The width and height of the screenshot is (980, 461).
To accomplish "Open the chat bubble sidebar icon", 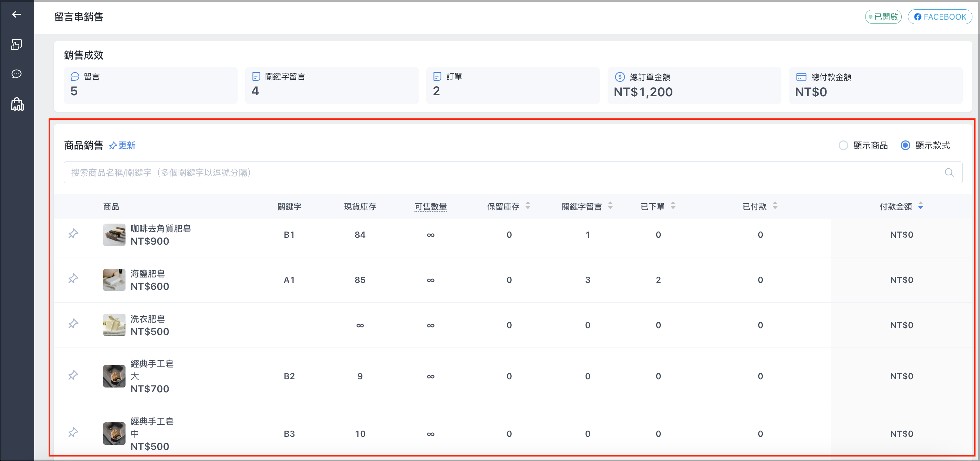I will click(16, 74).
